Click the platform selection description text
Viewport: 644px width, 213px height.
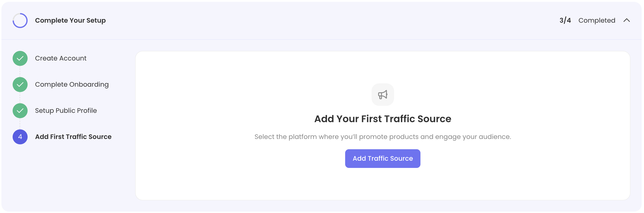pyautogui.click(x=383, y=137)
